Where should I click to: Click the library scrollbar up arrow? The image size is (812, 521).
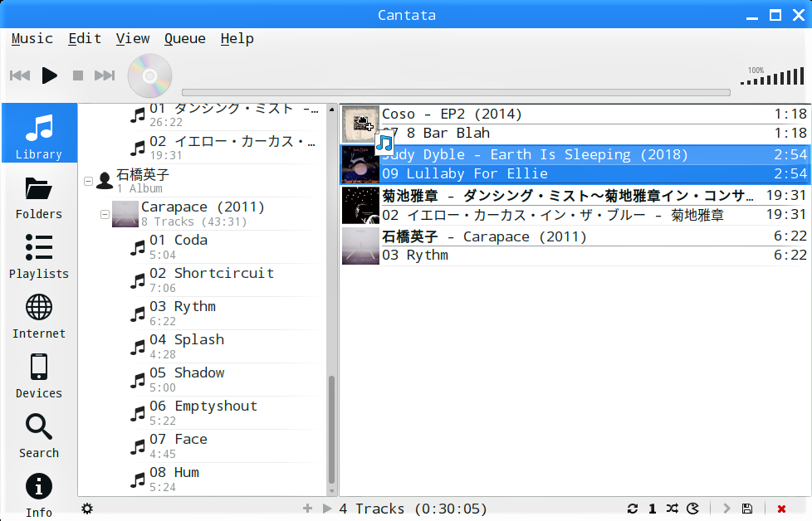(331, 110)
